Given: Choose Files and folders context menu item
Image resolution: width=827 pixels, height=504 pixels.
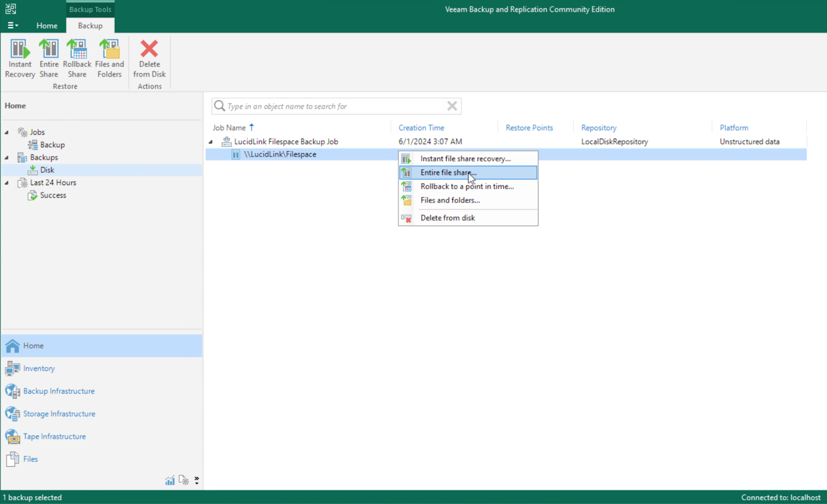Looking at the screenshot, I should coord(468,201).
